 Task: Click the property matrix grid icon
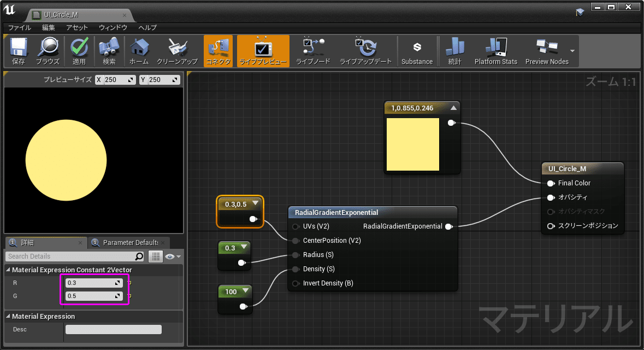point(156,256)
